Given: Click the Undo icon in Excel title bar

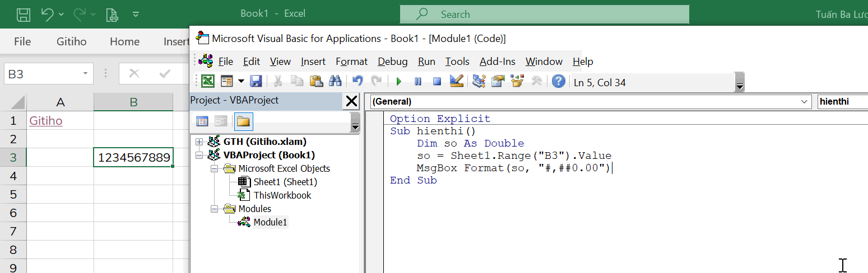Looking at the screenshot, I should (x=48, y=14).
